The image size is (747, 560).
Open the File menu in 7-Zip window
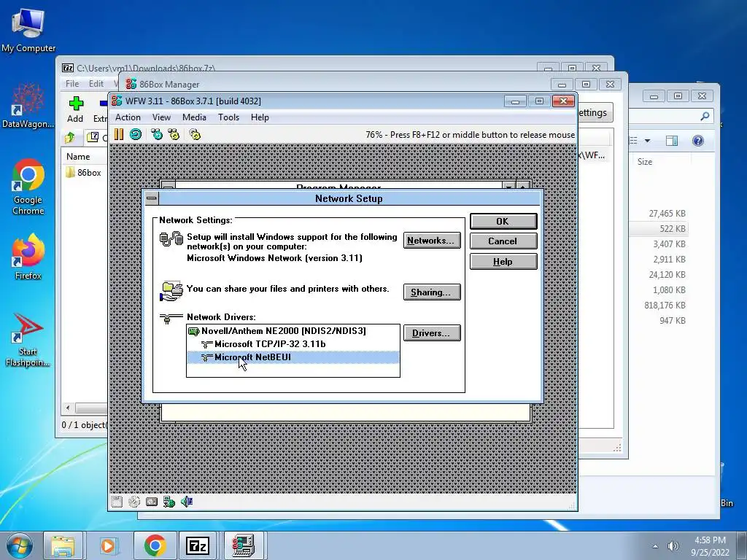(x=72, y=84)
